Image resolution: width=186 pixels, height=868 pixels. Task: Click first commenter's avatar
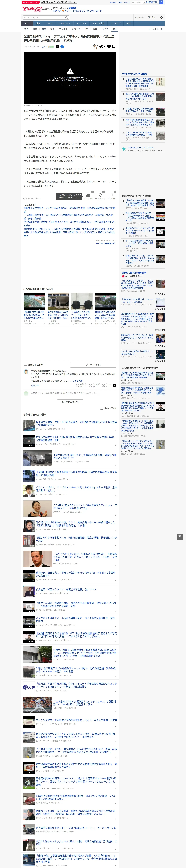point(26,372)
